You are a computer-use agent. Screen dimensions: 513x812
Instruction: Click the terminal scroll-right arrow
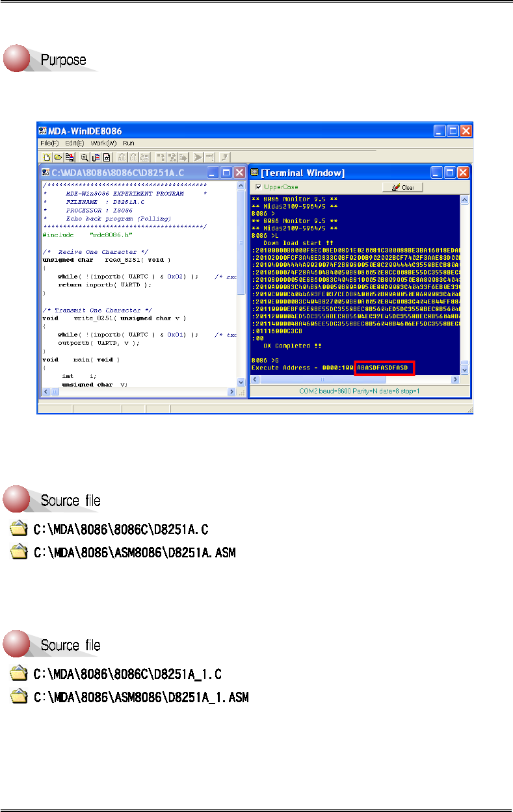(454, 379)
